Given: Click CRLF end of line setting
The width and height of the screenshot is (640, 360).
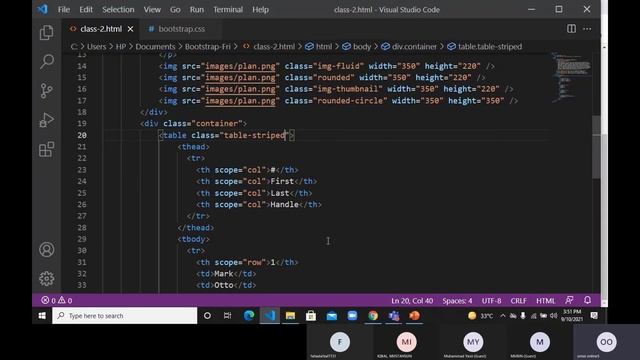Looking at the screenshot, I should click(x=518, y=301).
